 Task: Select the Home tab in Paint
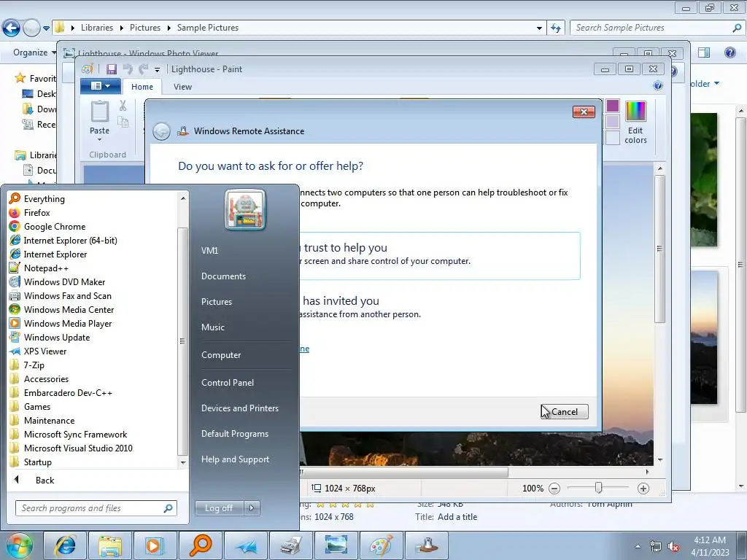142,87
